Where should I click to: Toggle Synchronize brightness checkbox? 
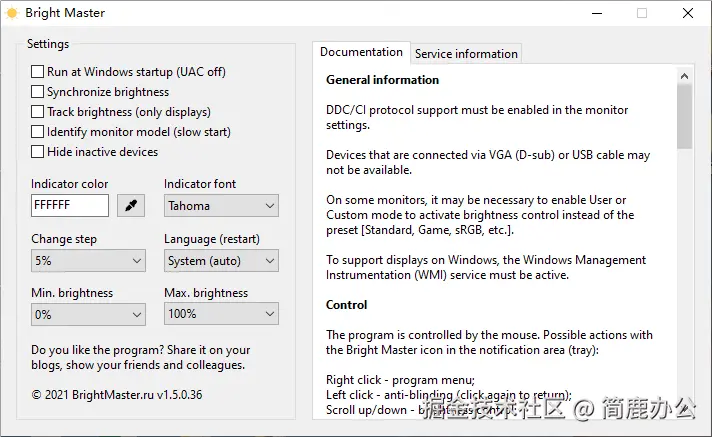pos(38,92)
